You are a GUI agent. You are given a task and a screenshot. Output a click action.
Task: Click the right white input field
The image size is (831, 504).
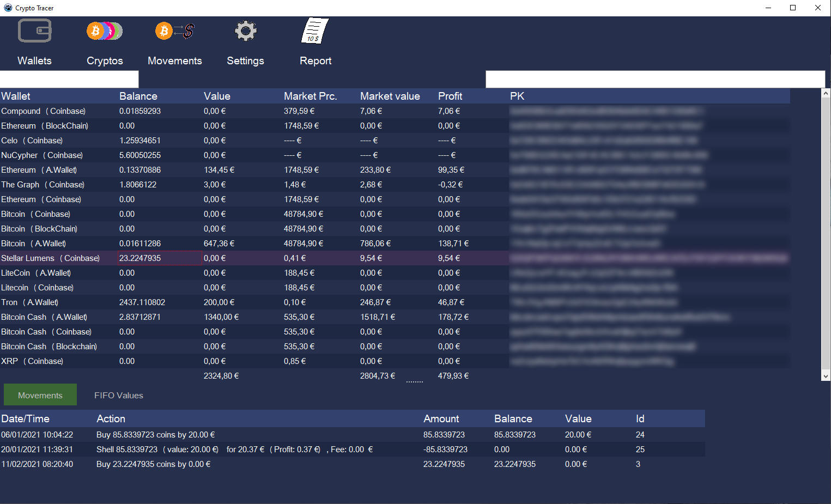pos(655,80)
